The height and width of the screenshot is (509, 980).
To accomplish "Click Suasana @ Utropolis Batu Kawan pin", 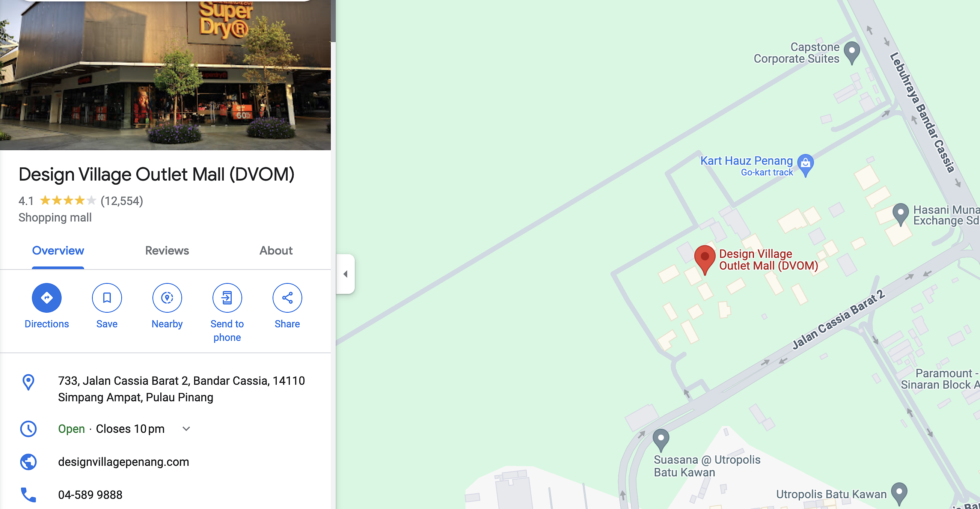I will tap(661, 440).
